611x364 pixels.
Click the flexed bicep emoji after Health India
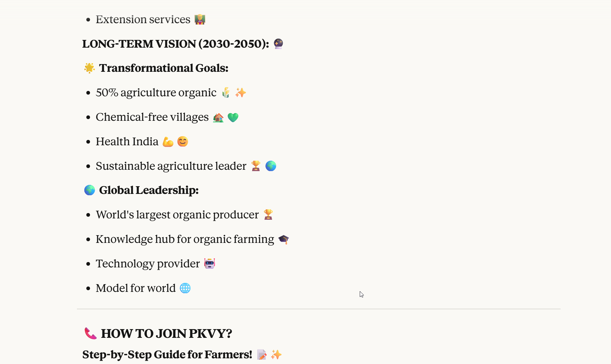pyautogui.click(x=168, y=142)
